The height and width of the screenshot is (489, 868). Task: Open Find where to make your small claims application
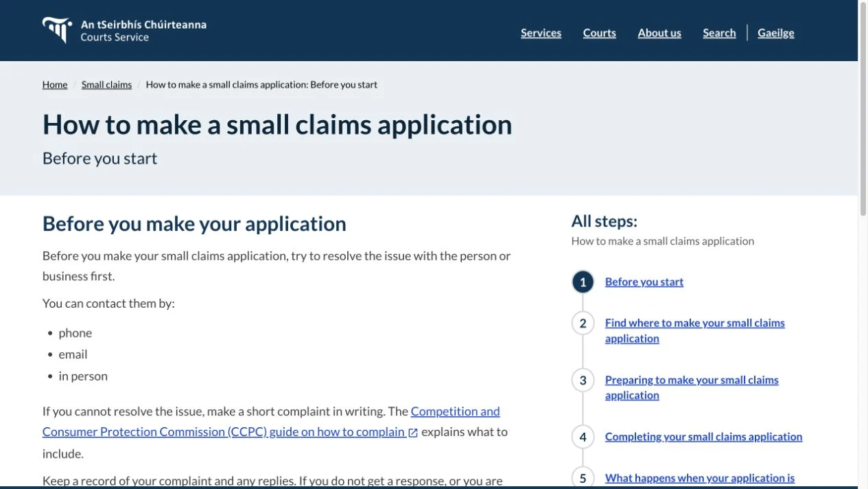(x=695, y=330)
